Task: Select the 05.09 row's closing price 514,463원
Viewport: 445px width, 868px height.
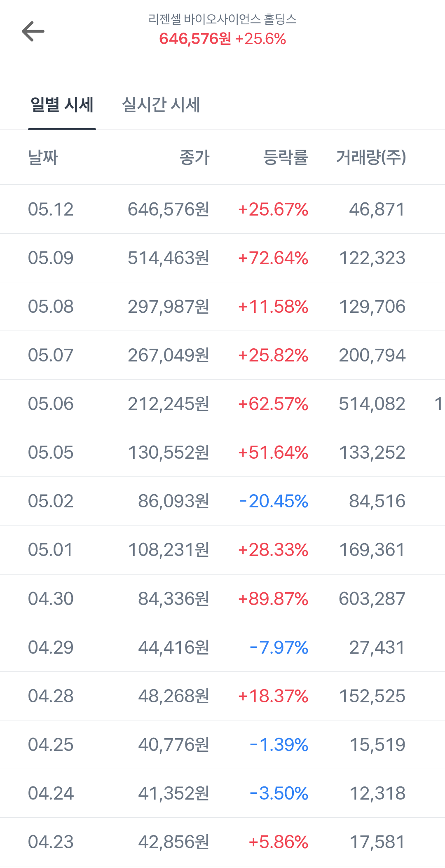Action: pos(169,258)
